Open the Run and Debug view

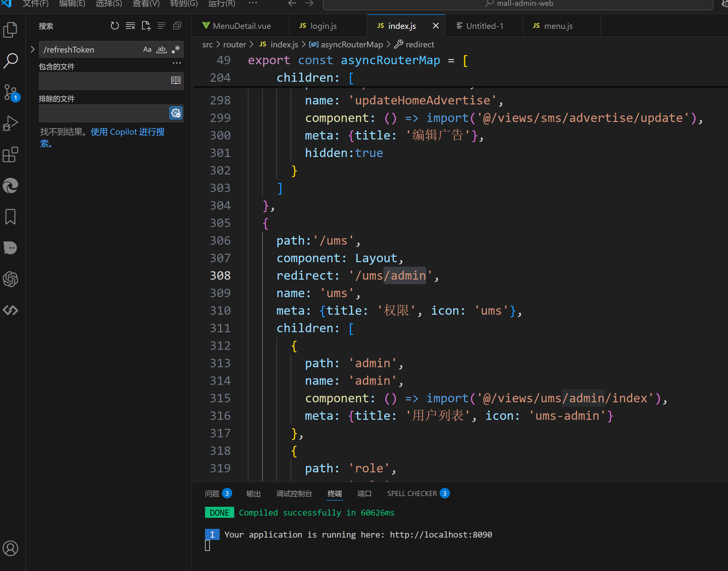(10, 123)
